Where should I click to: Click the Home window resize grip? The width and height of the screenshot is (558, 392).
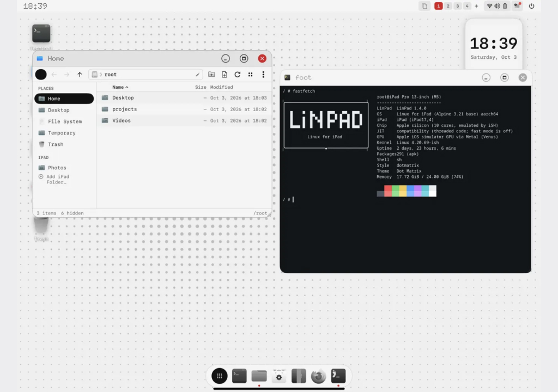pyautogui.click(x=269, y=215)
